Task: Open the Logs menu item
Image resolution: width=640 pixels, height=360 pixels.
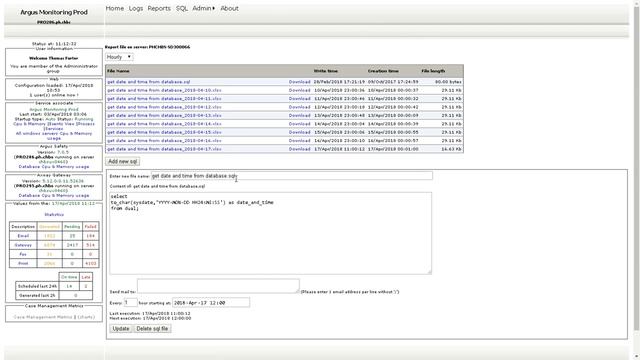Action: [x=136, y=8]
